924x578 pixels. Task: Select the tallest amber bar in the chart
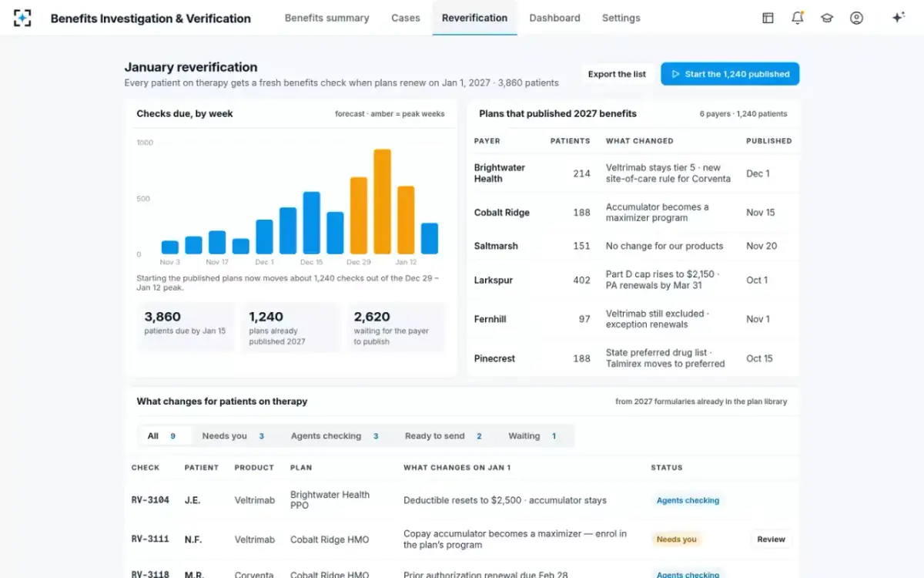pos(382,201)
